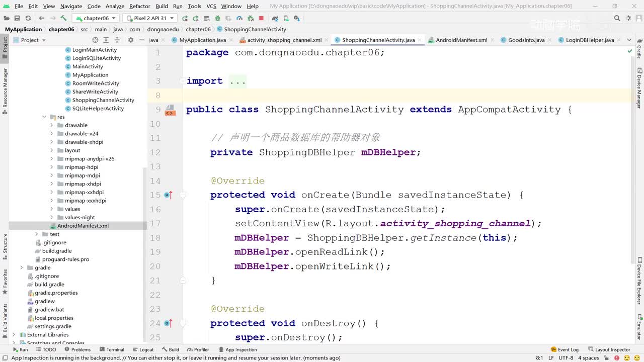Open the Logcat tool window
Viewport: 644px width, 362px height.
tap(142, 350)
